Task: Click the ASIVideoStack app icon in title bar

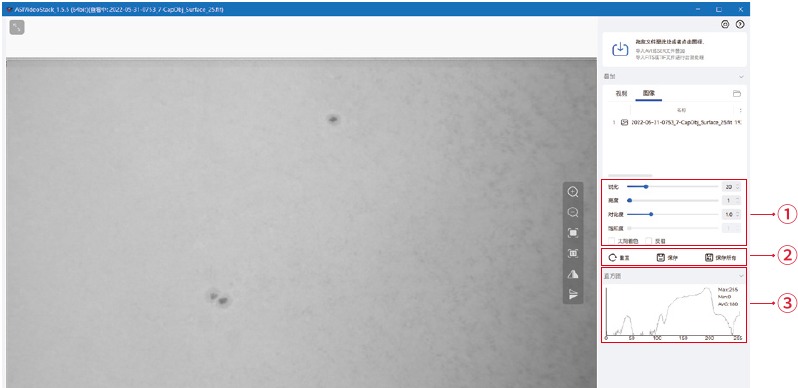Action: point(10,10)
